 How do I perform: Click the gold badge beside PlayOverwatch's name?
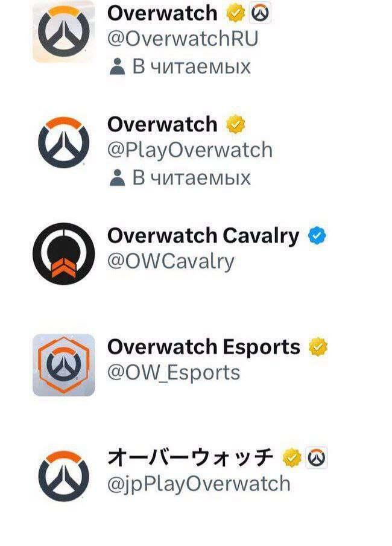point(236,124)
